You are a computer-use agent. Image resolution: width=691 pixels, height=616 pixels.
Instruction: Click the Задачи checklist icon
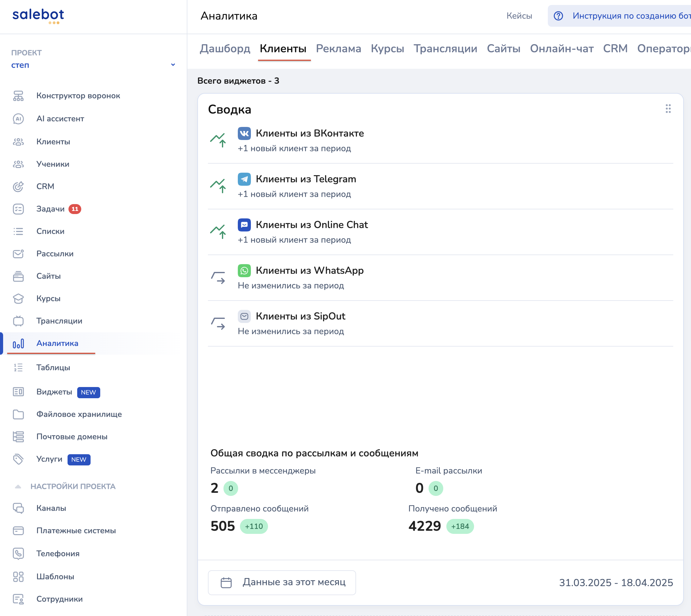pyautogui.click(x=18, y=209)
